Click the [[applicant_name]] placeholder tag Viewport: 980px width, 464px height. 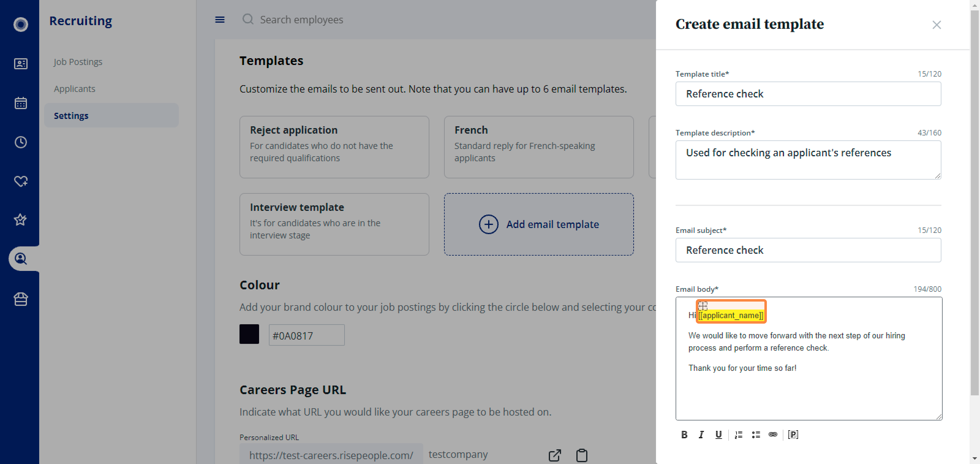pyautogui.click(x=731, y=315)
